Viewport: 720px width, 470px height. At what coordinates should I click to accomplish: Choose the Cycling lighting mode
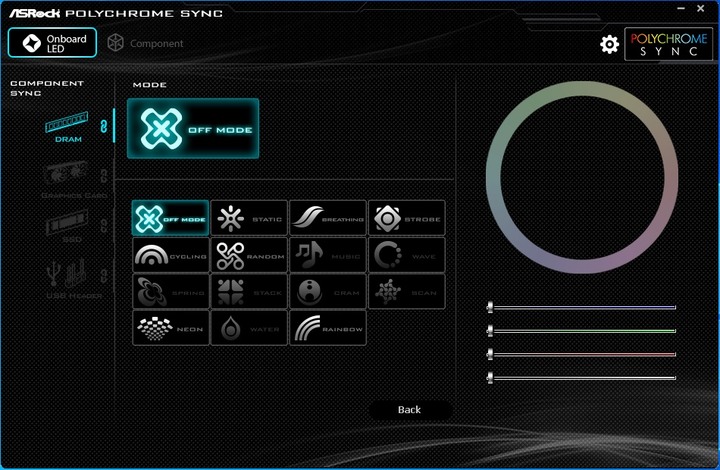[170, 255]
